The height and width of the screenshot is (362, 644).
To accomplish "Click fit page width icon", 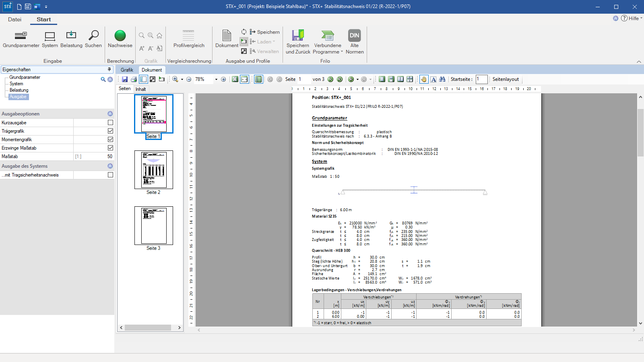I will [x=244, y=79].
